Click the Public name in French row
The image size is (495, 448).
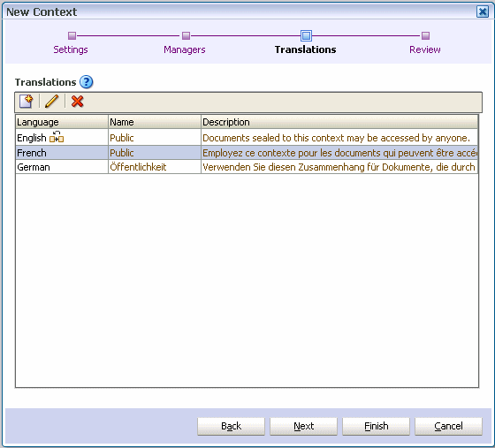point(122,153)
